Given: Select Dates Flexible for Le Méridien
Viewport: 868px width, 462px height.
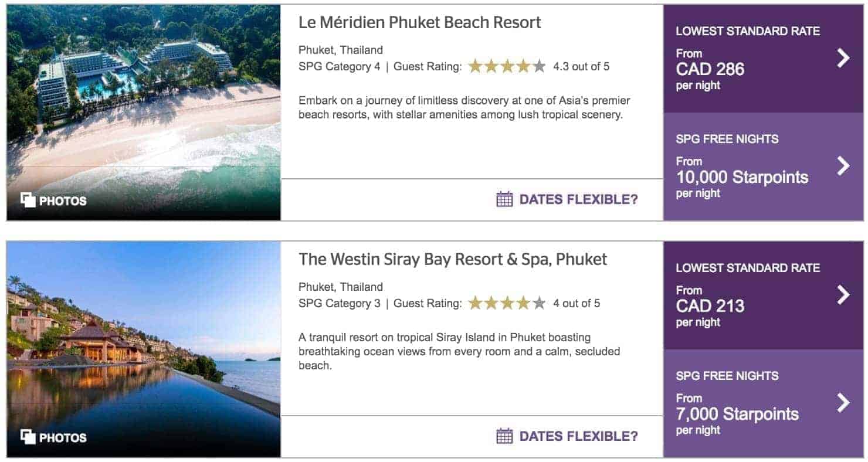Looking at the screenshot, I should [578, 199].
